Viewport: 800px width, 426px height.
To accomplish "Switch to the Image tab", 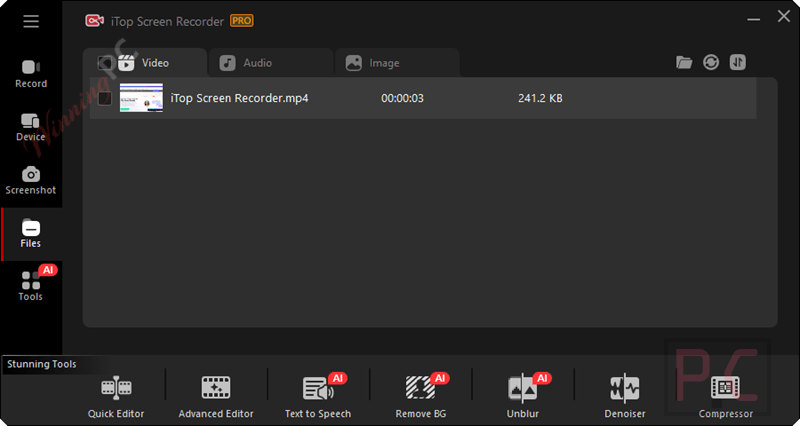I will coord(397,63).
